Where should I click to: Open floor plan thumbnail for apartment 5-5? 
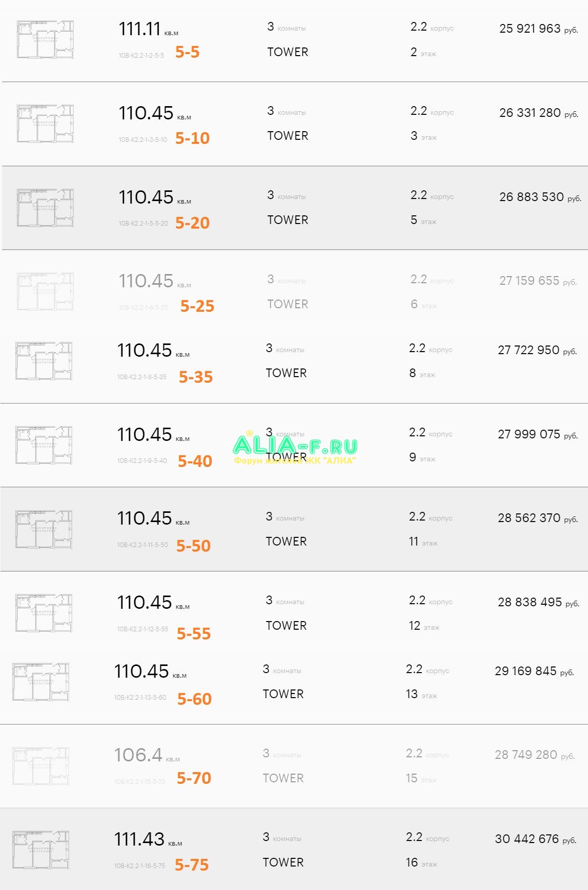pos(45,39)
